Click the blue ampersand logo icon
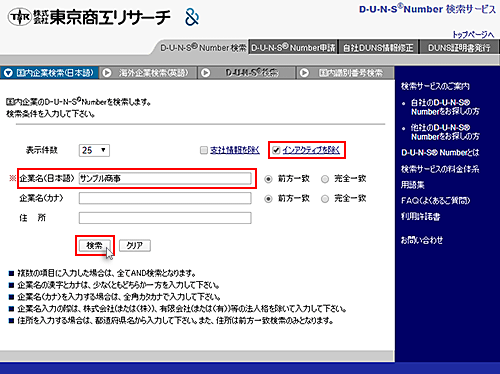This screenshot has height=374, width=500. tap(192, 17)
